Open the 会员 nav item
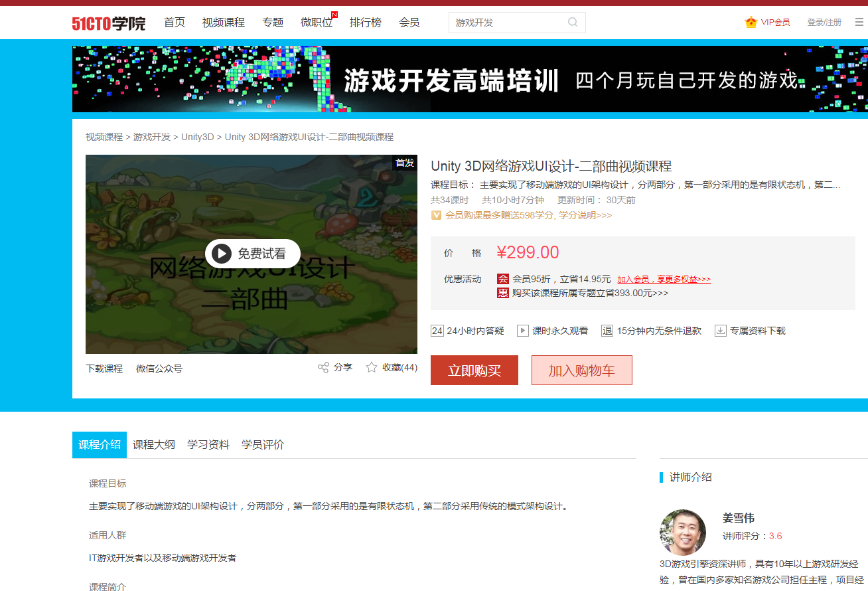The height and width of the screenshot is (591, 868). [x=409, y=23]
